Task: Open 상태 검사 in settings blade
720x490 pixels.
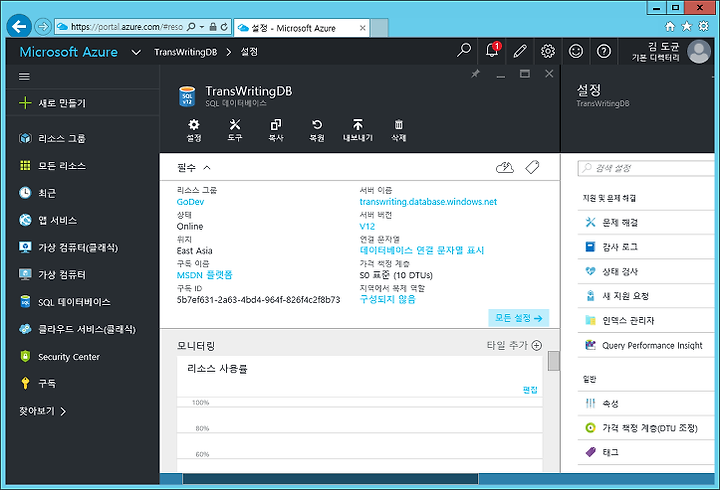Action: tap(646, 271)
